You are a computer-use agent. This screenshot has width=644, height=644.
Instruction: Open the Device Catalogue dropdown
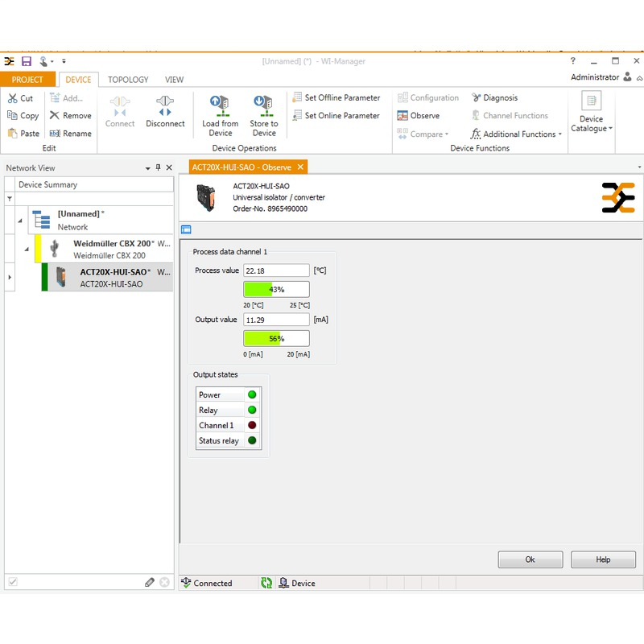tap(592, 113)
